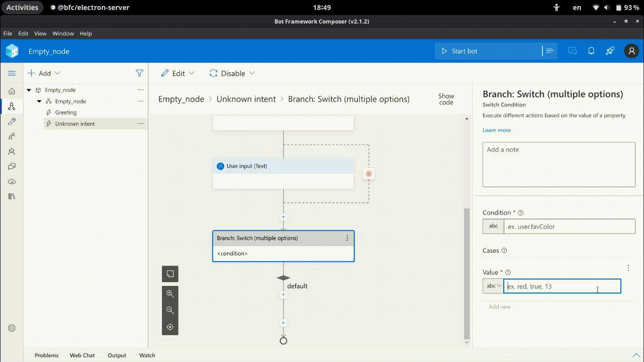Expand the bottom debug panel chevron
This screenshot has width=644, height=362.
636,355
